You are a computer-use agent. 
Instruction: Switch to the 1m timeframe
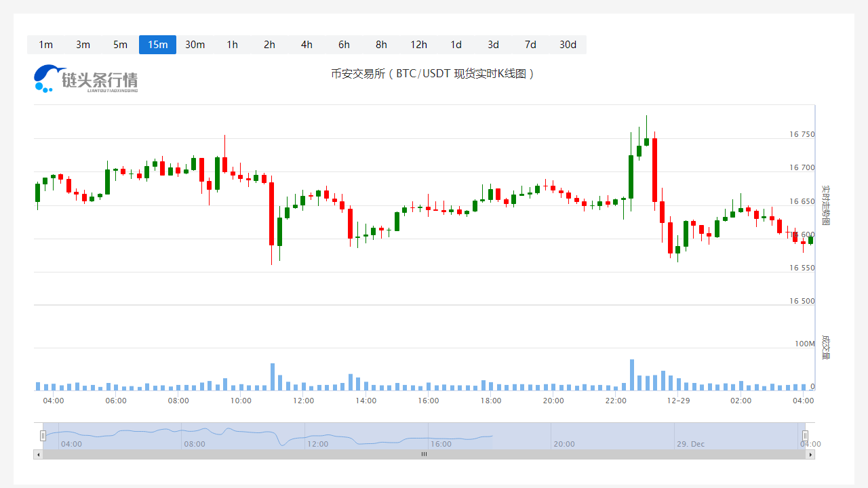click(x=45, y=45)
